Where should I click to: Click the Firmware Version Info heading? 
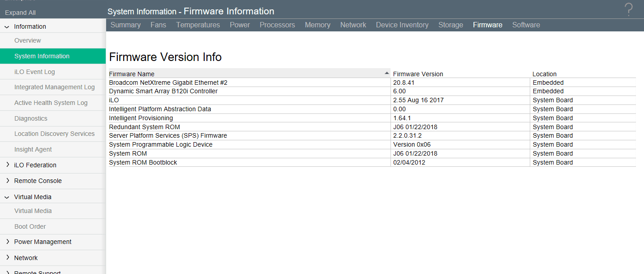165,57
